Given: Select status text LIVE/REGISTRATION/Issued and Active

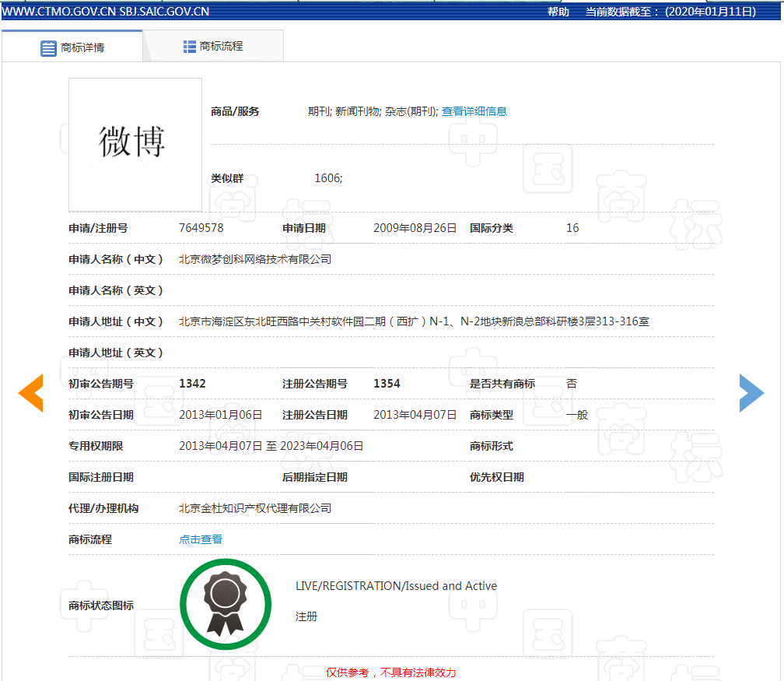Looking at the screenshot, I should pos(396,586).
